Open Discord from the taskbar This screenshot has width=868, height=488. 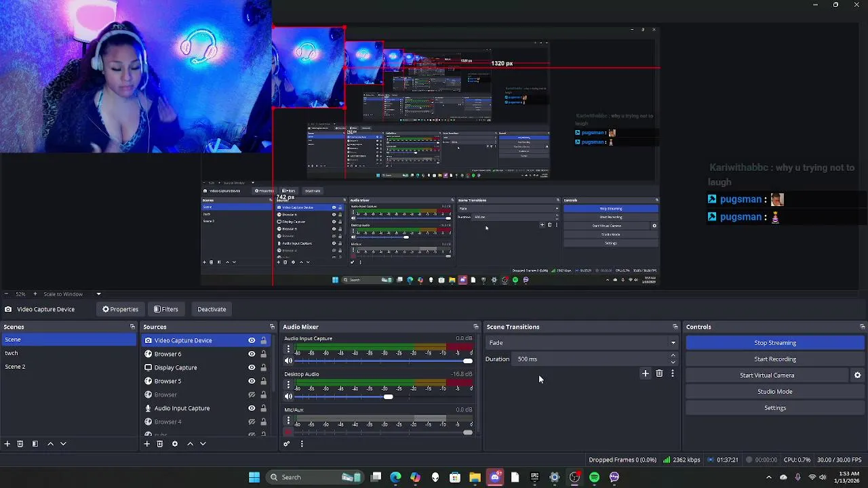[x=495, y=477]
